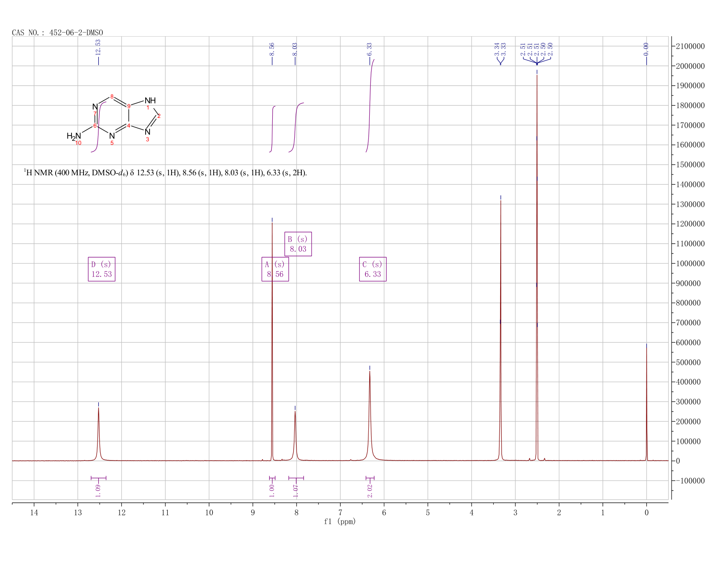Click the 3.34 / 3.33 peak label pair at the top
Viewport: 728px width, 563px height.
(500, 49)
